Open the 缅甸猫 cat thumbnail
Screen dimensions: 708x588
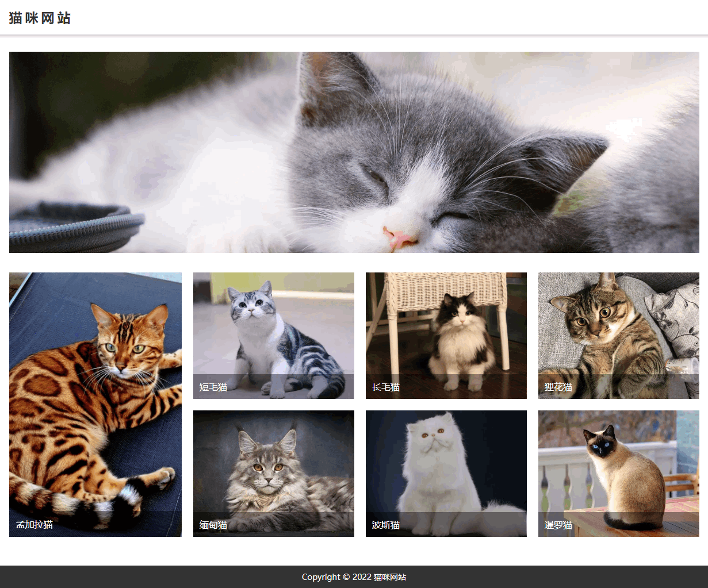(x=274, y=474)
